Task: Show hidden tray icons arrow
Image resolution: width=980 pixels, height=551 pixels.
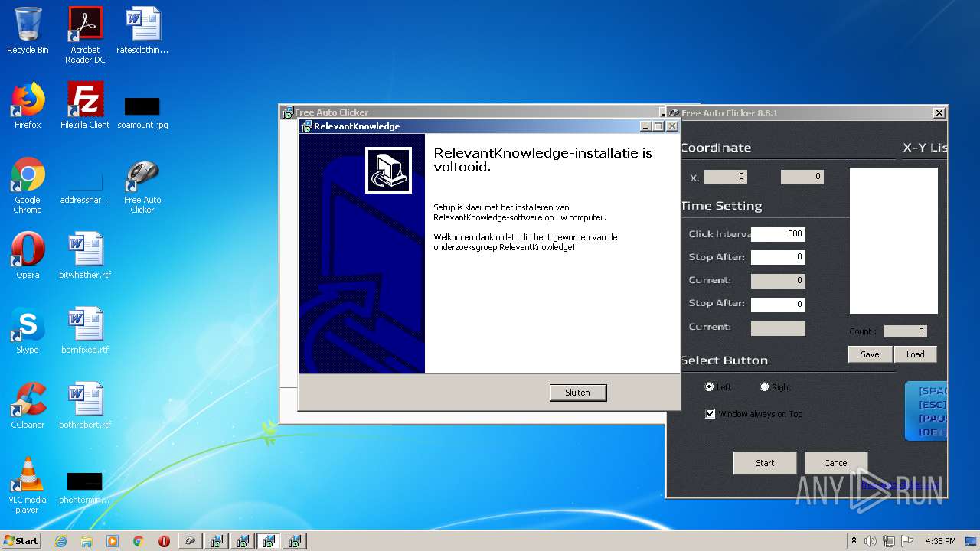Action: point(854,541)
